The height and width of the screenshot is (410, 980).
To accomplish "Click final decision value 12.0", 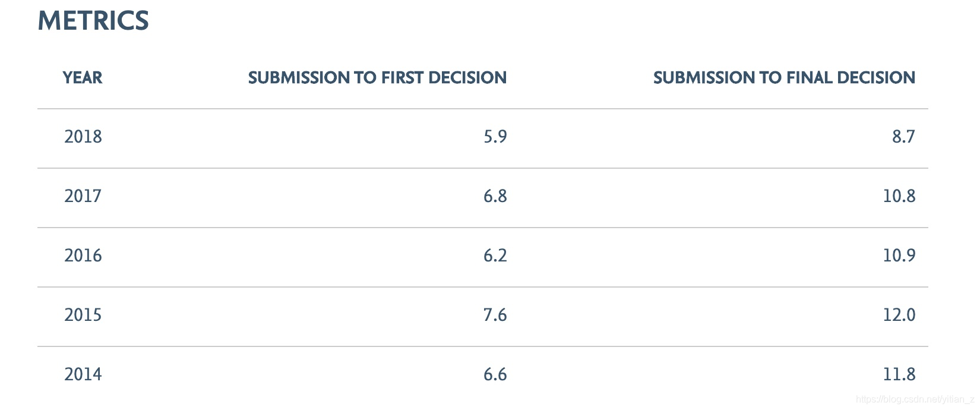I will (899, 315).
